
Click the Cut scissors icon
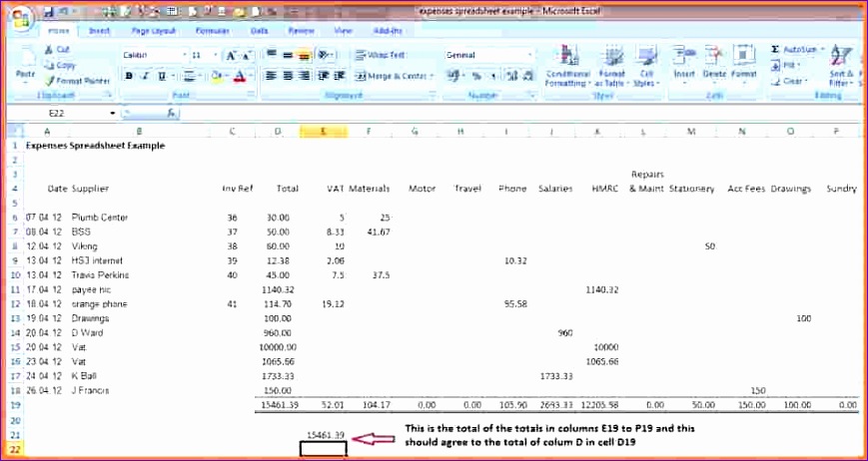(49, 50)
